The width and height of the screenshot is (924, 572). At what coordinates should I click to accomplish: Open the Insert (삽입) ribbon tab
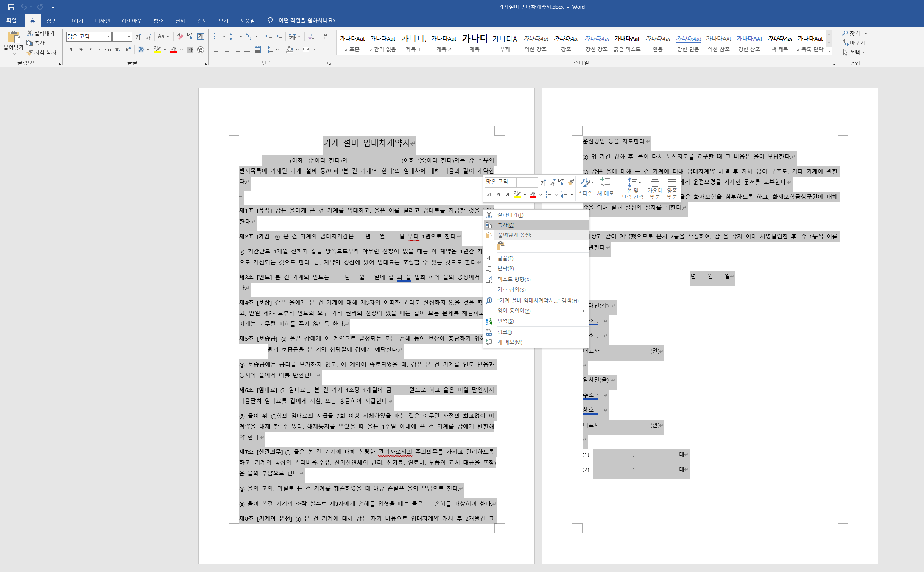pyautogui.click(x=51, y=20)
